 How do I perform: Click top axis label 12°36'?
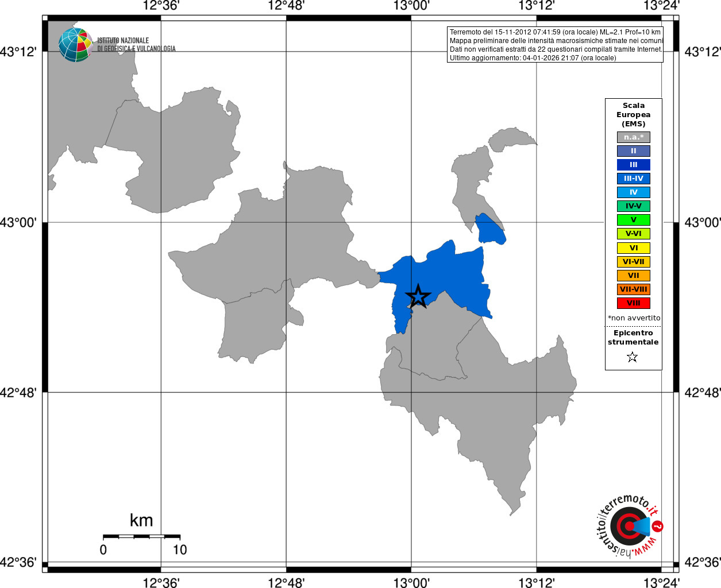(x=161, y=6)
